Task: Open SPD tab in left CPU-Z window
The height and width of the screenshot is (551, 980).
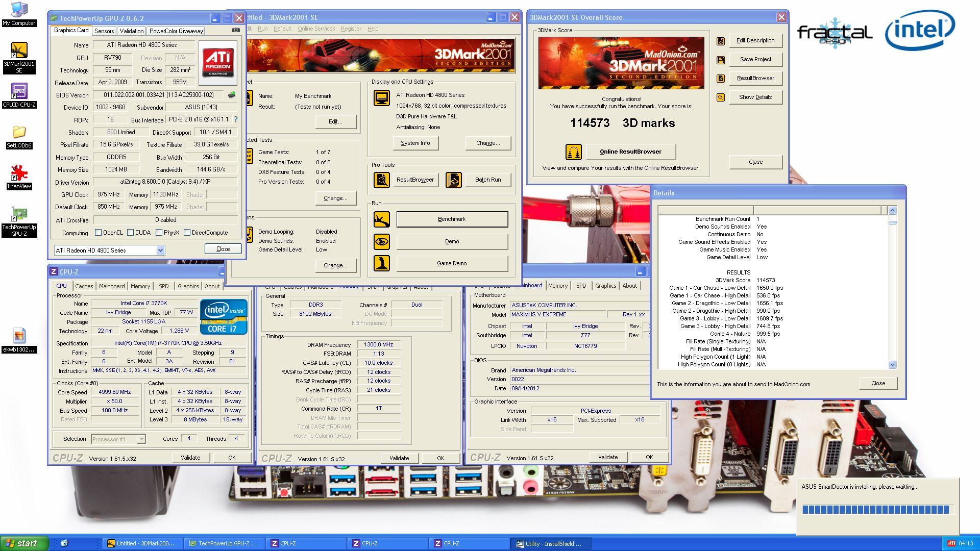Action: click(x=163, y=286)
